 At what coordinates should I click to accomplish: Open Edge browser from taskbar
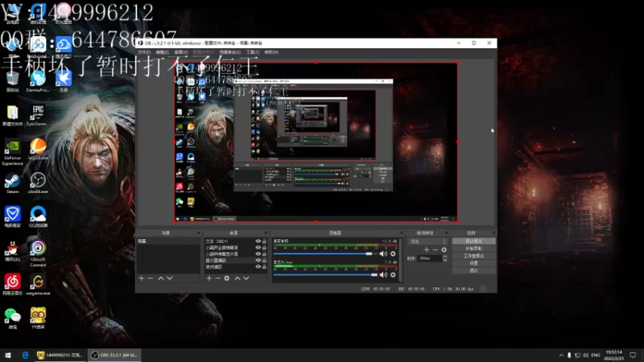pos(25,355)
